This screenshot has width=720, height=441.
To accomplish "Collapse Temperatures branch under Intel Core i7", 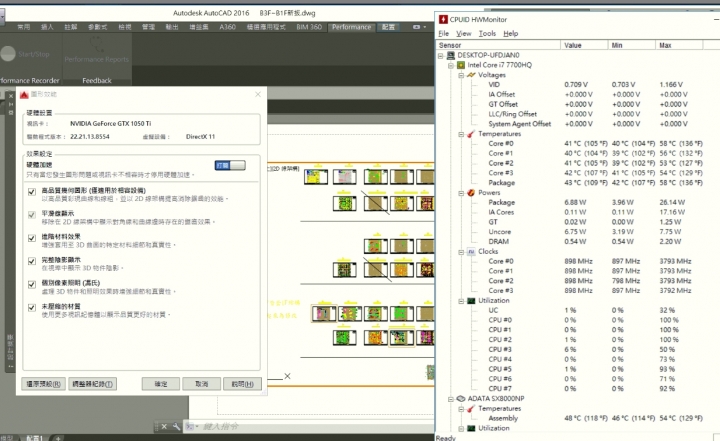I will tap(461, 134).
